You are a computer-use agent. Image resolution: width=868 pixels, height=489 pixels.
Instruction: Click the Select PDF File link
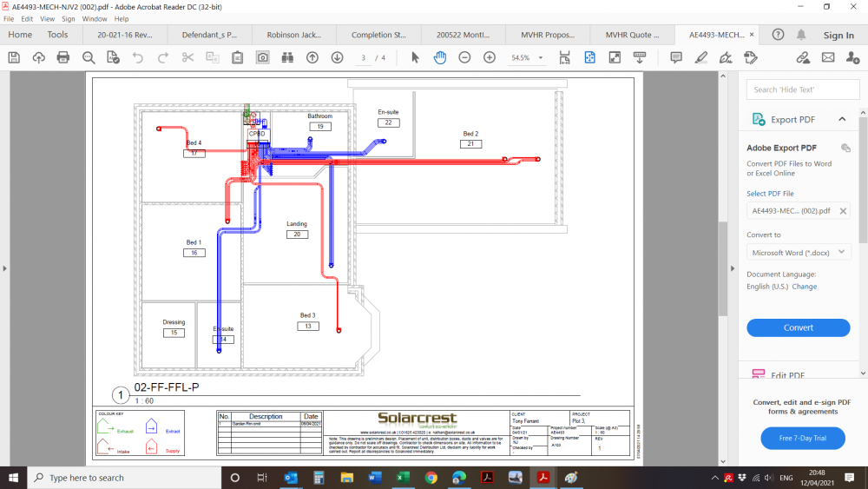(x=770, y=194)
